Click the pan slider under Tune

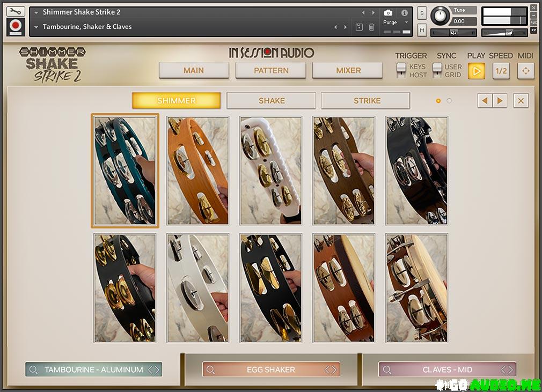(453, 33)
